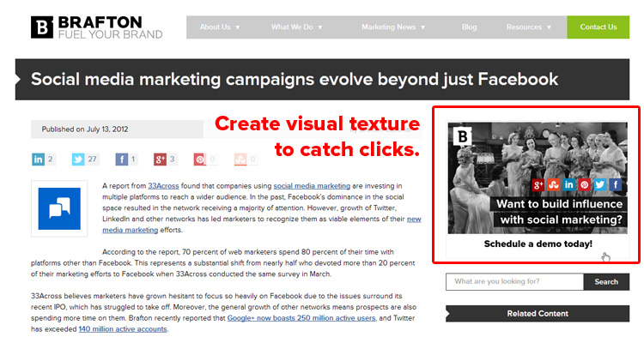Click LinkedIn icon in the ad banner

(568, 185)
